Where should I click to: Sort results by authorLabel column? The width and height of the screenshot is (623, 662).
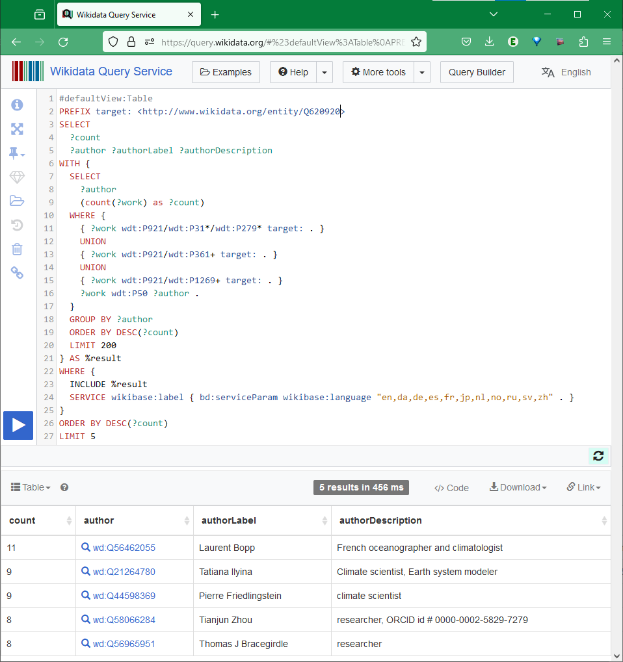263,521
